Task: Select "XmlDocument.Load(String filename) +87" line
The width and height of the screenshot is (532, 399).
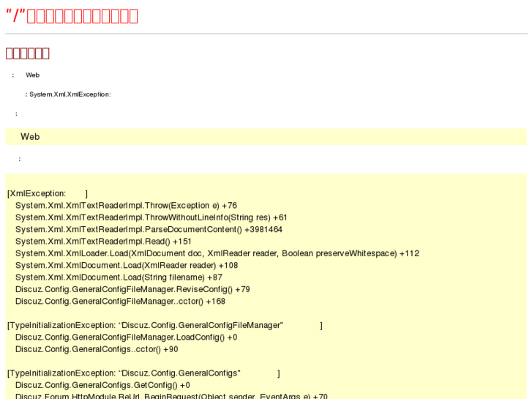Action: [x=119, y=277]
